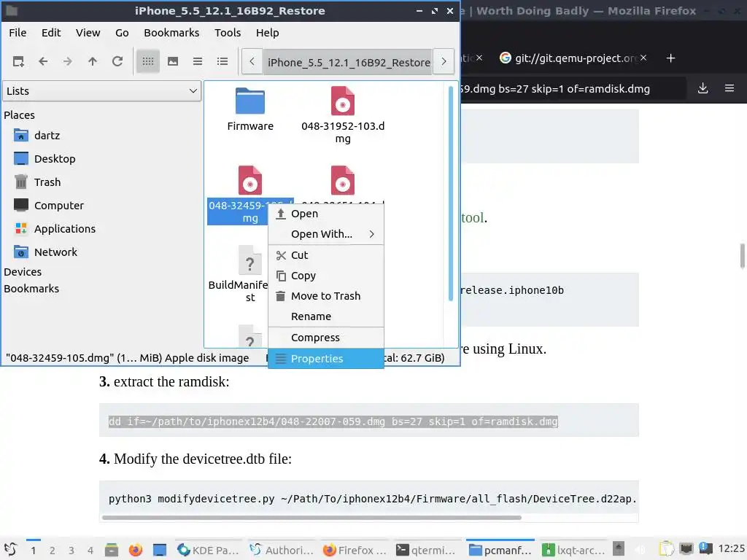Select the Firmware folder icon
The height and width of the screenshot is (560, 747).
[250, 101]
